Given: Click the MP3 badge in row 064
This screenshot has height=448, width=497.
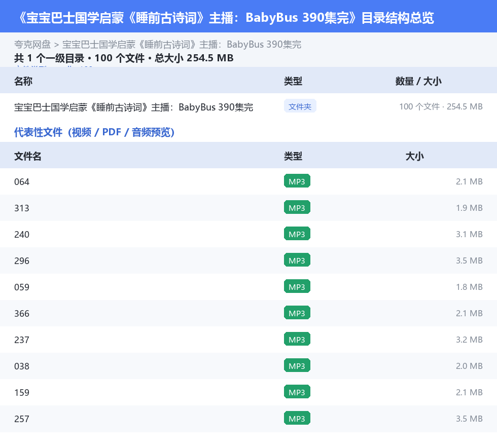Looking at the screenshot, I should click(297, 181).
